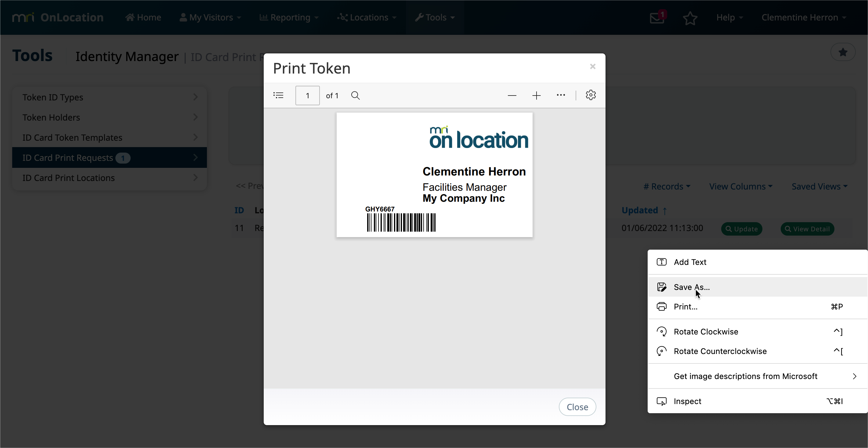This screenshot has width=868, height=448.
Task: Open Token ID Types sidebar item
Action: coord(110,97)
